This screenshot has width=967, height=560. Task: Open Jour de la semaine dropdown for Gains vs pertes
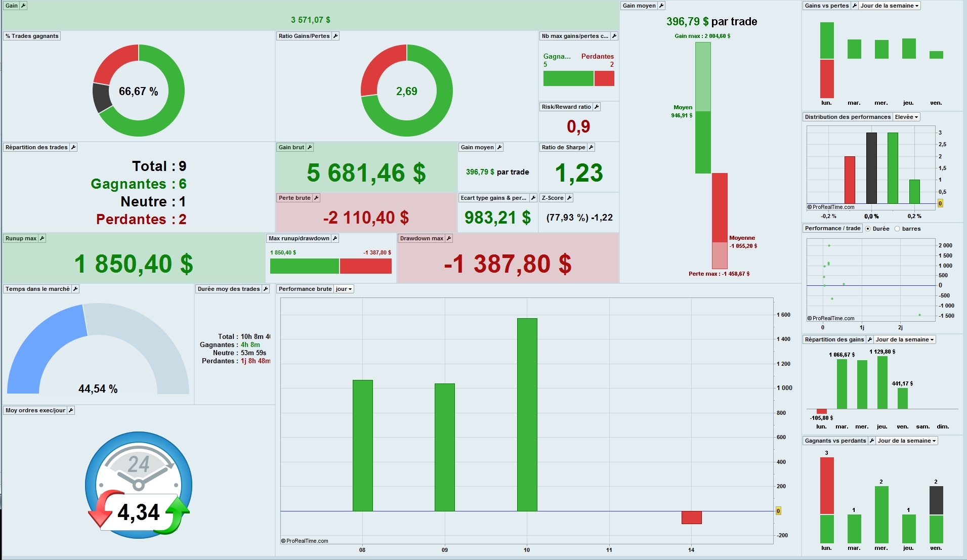(890, 6)
